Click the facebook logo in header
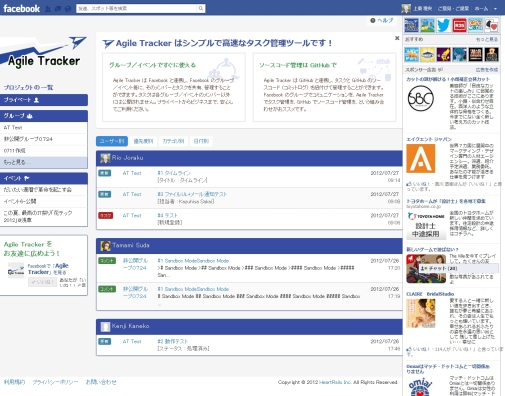This screenshot has width=505, height=396. tap(22, 8)
